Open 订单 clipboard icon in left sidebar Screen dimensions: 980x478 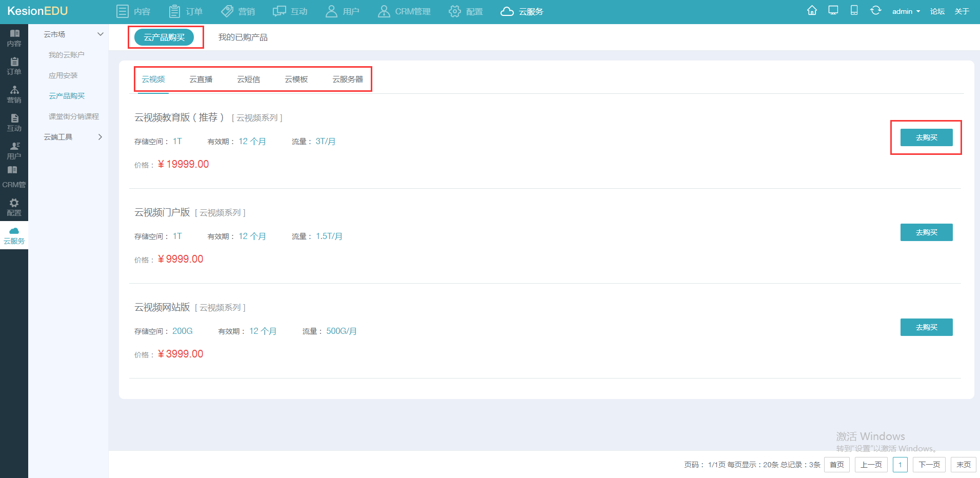pyautogui.click(x=14, y=62)
